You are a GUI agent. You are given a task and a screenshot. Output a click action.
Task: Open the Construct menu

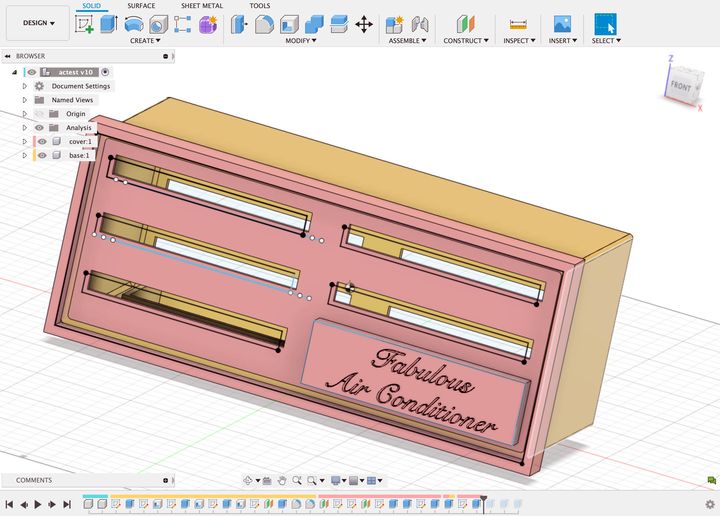click(466, 41)
